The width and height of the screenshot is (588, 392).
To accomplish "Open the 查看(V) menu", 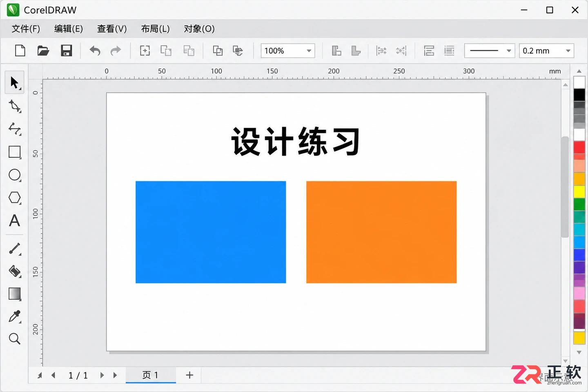I will pos(112,29).
